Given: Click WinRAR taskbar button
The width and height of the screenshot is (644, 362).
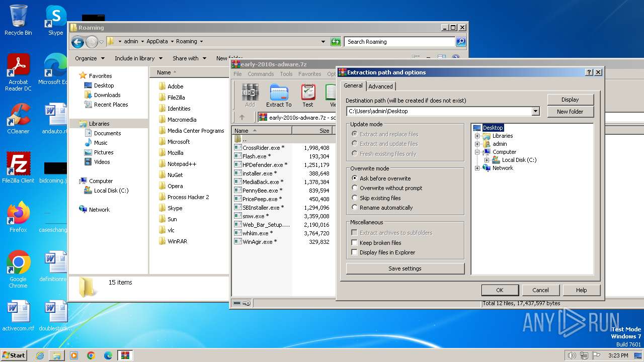Looking at the screenshot, I should coord(125,355).
